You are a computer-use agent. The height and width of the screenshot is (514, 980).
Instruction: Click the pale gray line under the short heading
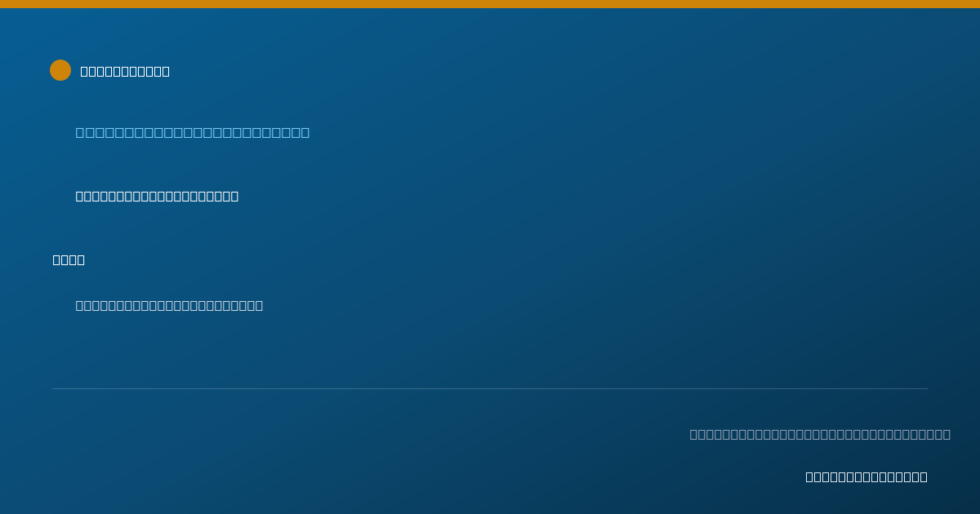169,305
